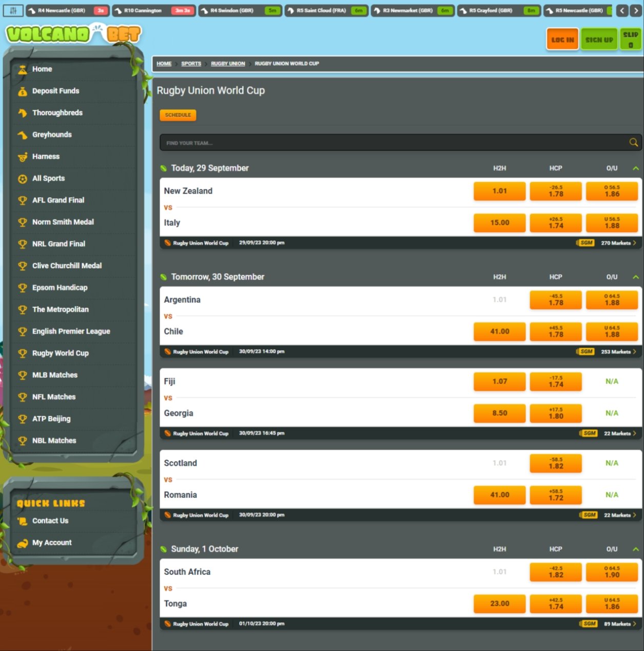Click the Volcano Bet logo
The width and height of the screenshot is (644, 651).
(x=73, y=34)
